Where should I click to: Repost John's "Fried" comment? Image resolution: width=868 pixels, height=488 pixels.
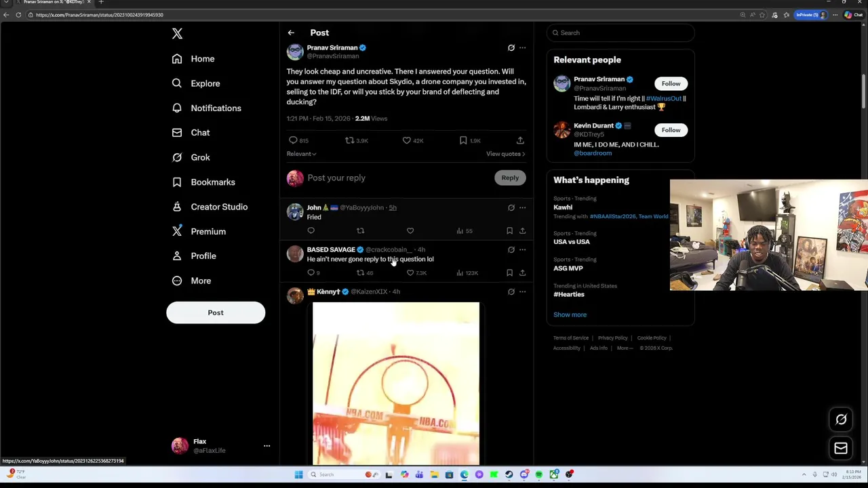pos(361,231)
